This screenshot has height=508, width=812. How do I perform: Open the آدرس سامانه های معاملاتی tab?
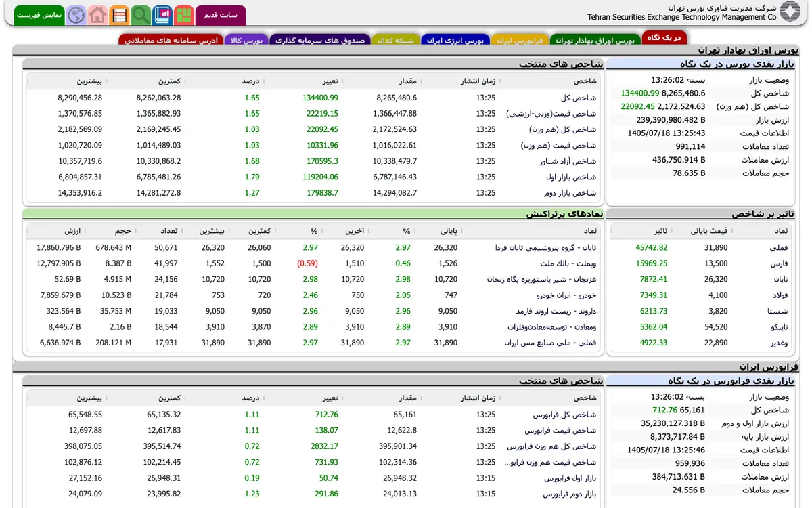tap(171, 40)
